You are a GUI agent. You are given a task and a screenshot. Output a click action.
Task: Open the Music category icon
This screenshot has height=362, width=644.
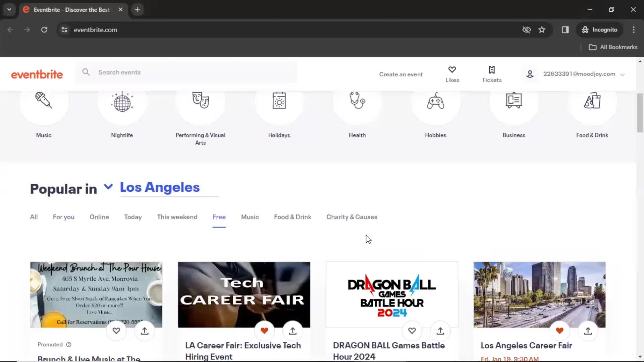(x=44, y=100)
